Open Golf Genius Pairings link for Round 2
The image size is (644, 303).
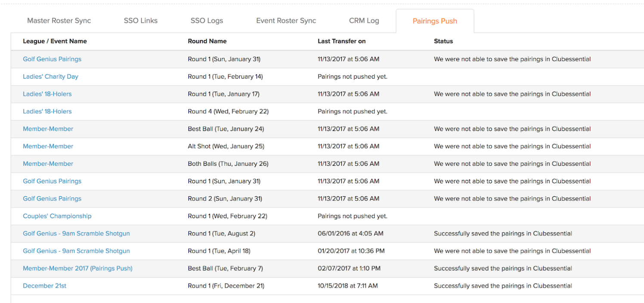click(x=52, y=199)
